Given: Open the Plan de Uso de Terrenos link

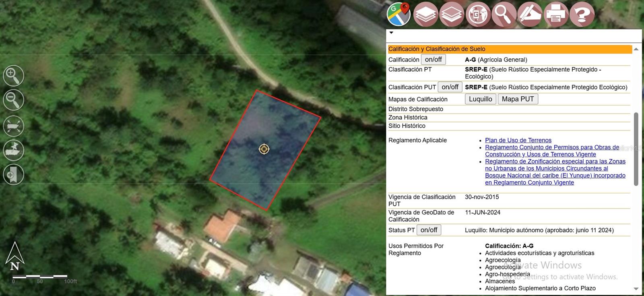Looking at the screenshot, I should click(518, 140).
